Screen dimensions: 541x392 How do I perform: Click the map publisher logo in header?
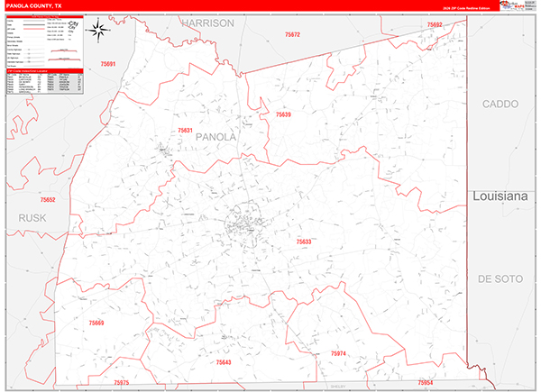tap(512, 5)
